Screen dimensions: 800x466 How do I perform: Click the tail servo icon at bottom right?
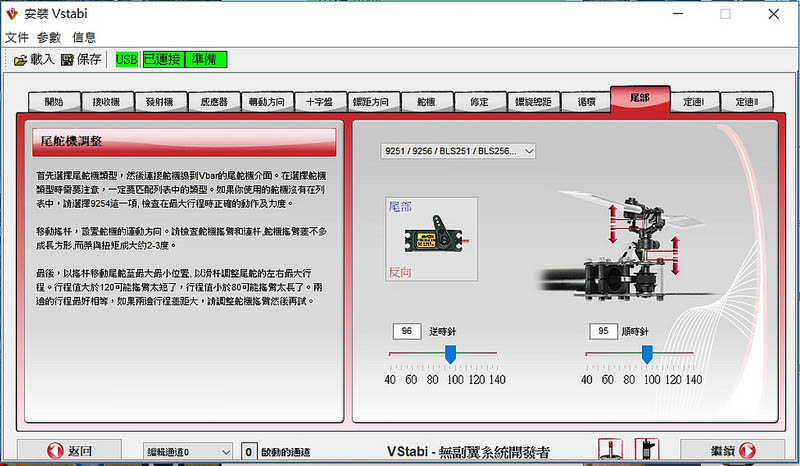tap(647, 450)
